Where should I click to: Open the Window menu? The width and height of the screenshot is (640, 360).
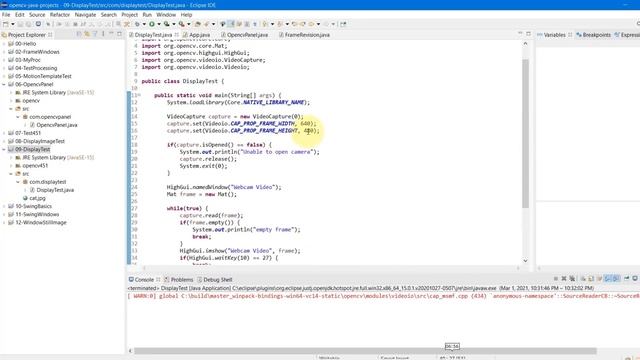coord(166,15)
